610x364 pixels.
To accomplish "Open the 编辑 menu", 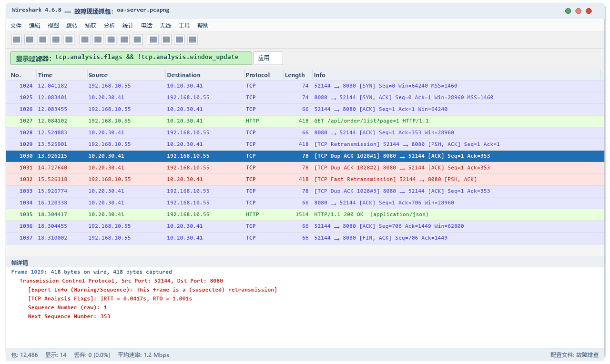I will [x=34, y=26].
